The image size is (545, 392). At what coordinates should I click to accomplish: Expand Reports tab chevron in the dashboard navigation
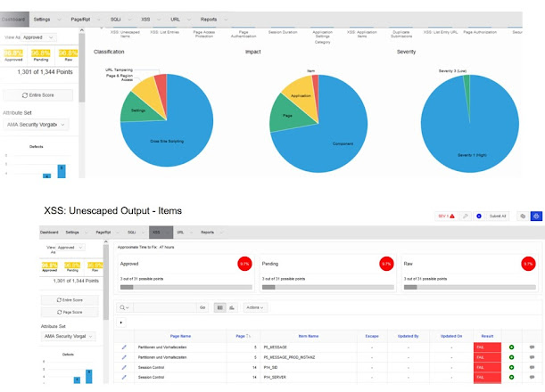tap(226, 20)
